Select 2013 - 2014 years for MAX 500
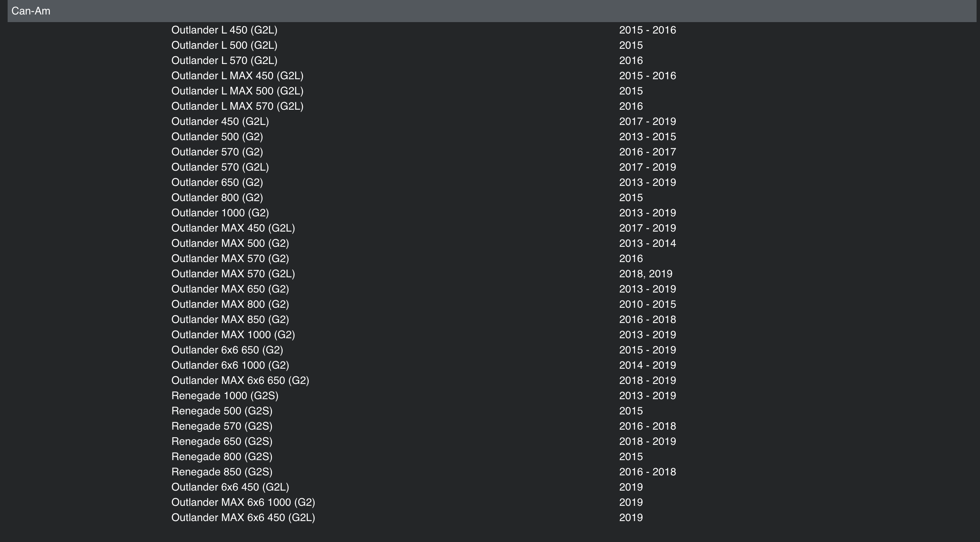 coord(647,243)
